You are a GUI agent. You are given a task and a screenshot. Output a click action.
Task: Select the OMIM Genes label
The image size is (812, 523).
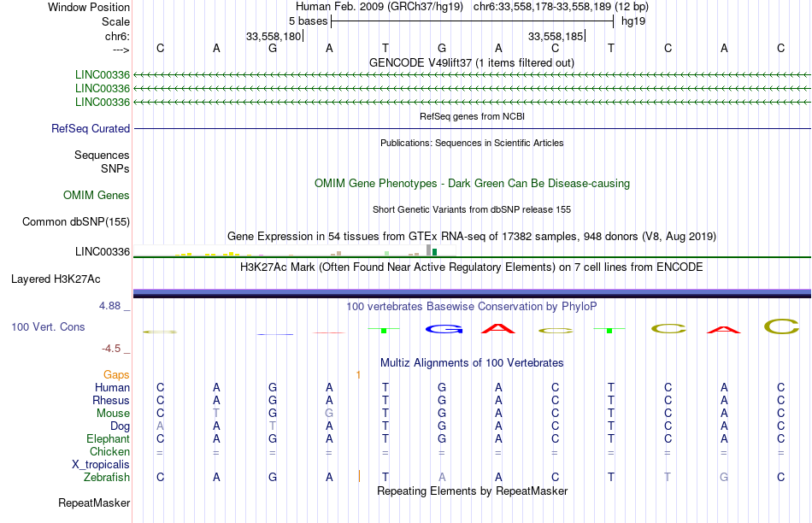point(97,195)
